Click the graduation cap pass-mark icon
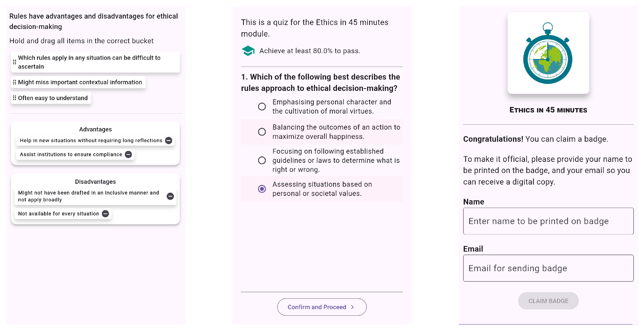This screenshot has width=644, height=331. pos(248,51)
